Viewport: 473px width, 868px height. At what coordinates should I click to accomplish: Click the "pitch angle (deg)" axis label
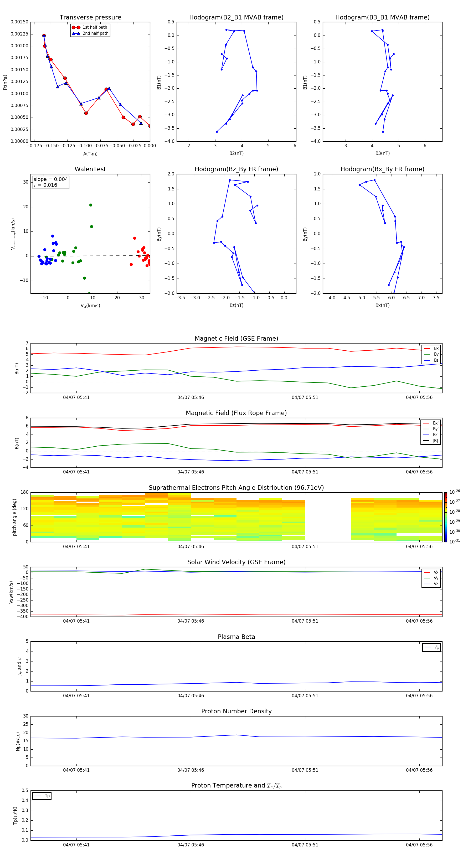tap(14, 517)
